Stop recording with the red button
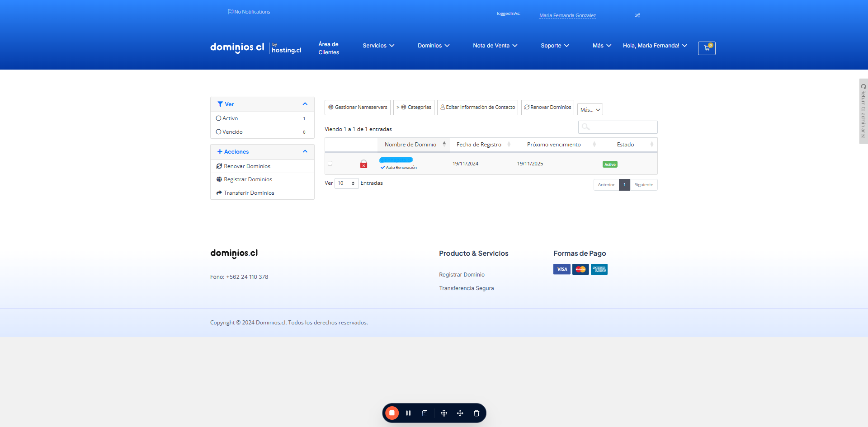The image size is (868, 427). pyautogui.click(x=392, y=413)
